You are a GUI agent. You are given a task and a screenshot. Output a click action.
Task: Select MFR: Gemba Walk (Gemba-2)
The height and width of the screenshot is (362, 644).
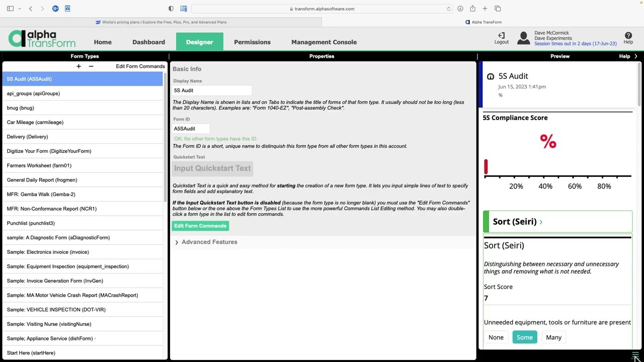coord(83,195)
